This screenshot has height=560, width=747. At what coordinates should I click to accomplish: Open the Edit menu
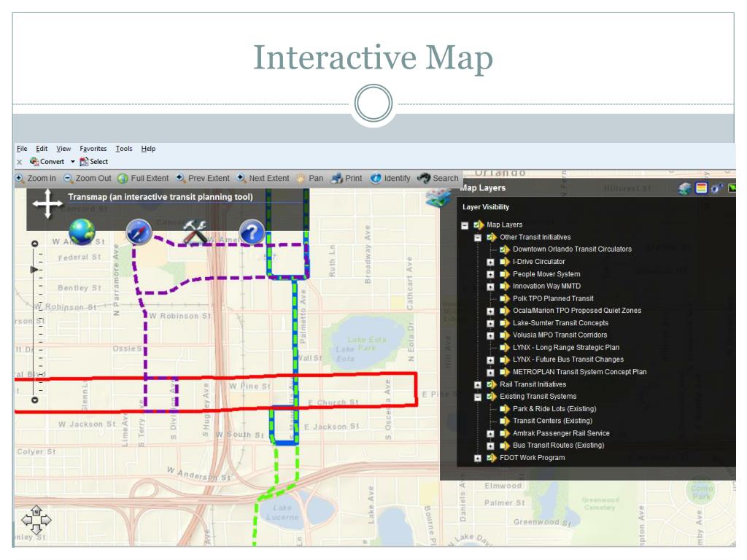point(42,149)
